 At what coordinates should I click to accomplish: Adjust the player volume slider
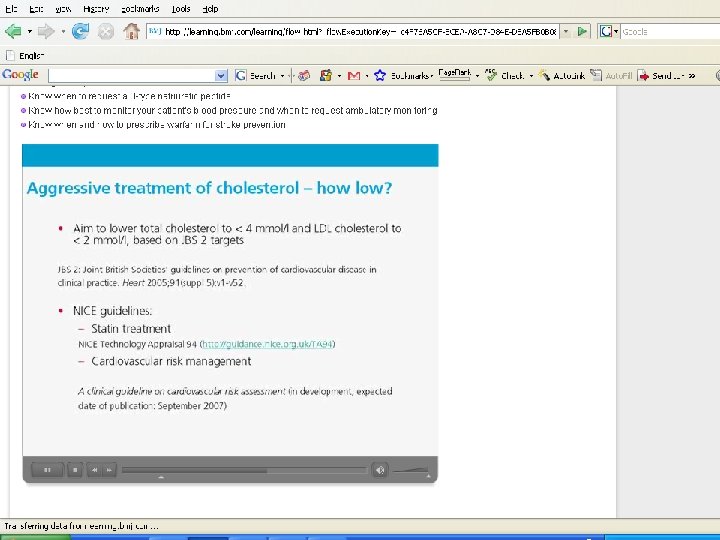(411, 470)
